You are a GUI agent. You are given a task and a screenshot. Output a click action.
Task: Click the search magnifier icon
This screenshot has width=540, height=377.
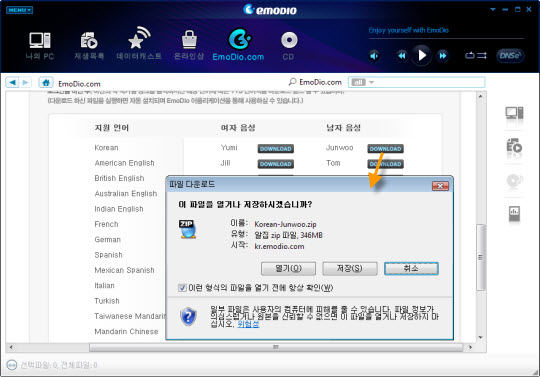[292, 82]
